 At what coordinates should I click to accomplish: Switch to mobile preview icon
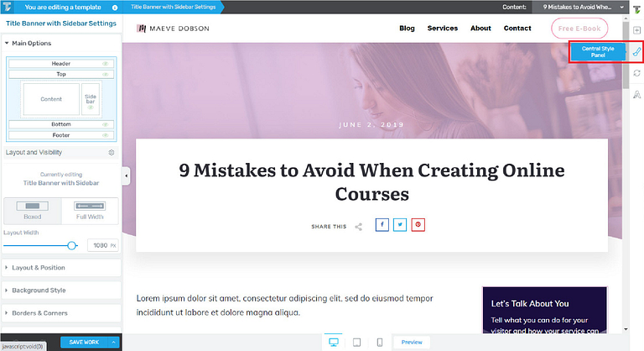(x=380, y=343)
